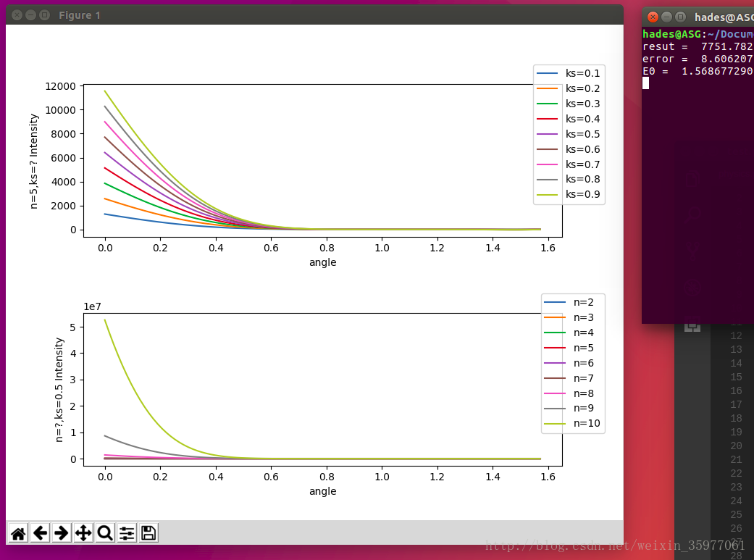
Task: Click the n=4 legend entry
Action: 569,333
